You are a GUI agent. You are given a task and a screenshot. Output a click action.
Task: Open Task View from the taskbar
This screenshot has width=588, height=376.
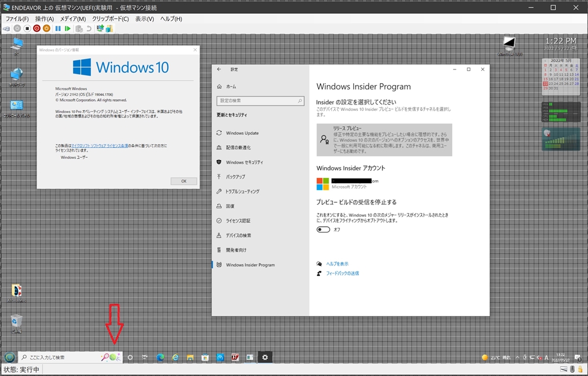tap(145, 357)
